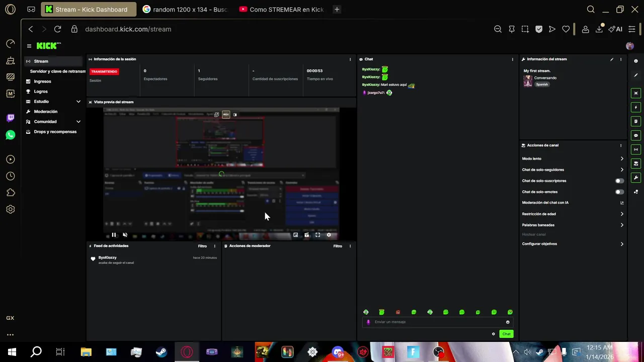Open Windows taskbar search

pyautogui.click(x=36, y=352)
